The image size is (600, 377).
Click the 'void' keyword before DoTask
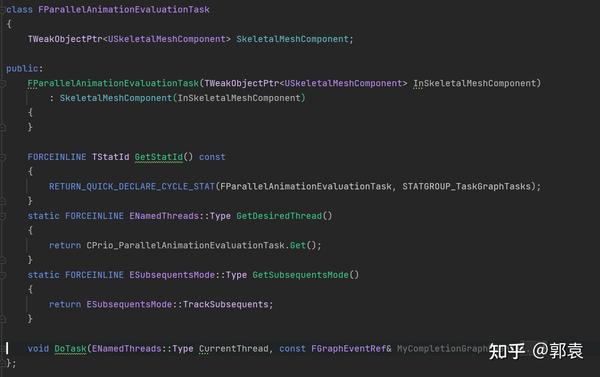tap(38, 349)
